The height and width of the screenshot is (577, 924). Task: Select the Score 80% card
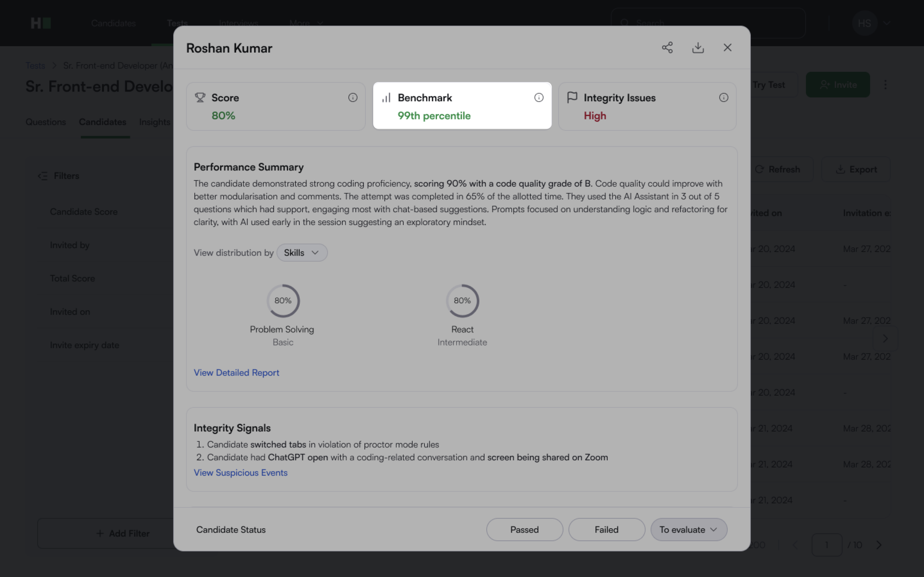pyautogui.click(x=276, y=107)
